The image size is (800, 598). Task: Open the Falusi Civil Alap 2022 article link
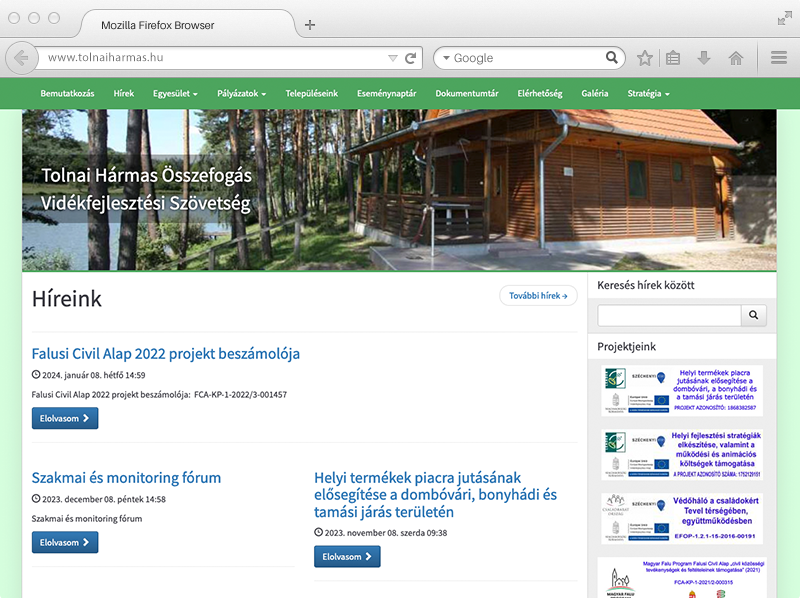point(166,354)
